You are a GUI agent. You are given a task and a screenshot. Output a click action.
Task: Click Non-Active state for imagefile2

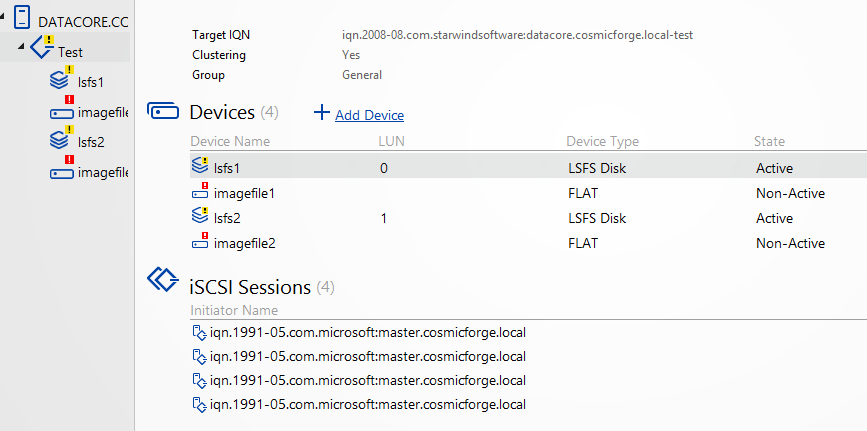point(790,243)
